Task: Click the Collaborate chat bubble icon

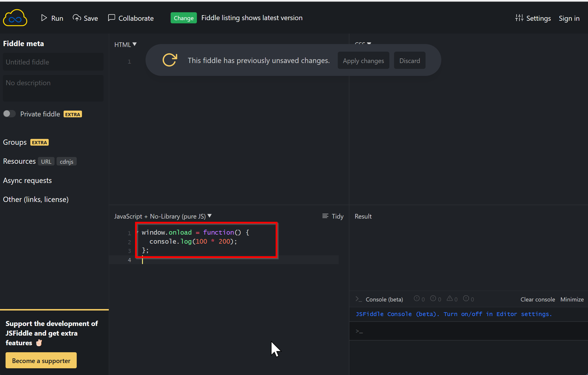Action: coord(111,18)
